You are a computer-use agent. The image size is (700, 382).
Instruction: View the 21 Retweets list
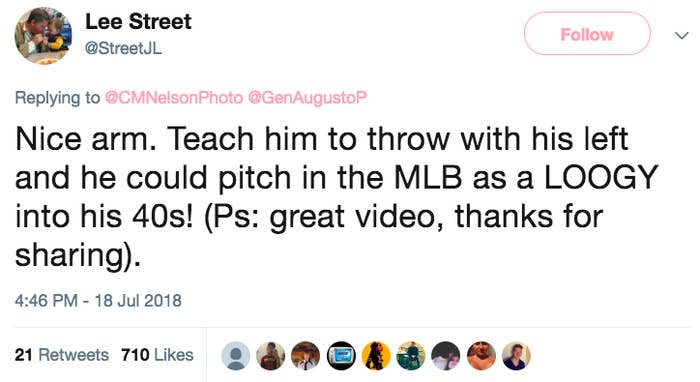click(62, 355)
